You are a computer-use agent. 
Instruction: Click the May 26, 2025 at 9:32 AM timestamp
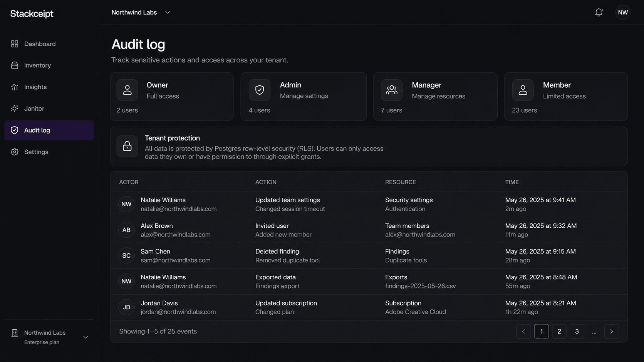click(x=541, y=225)
